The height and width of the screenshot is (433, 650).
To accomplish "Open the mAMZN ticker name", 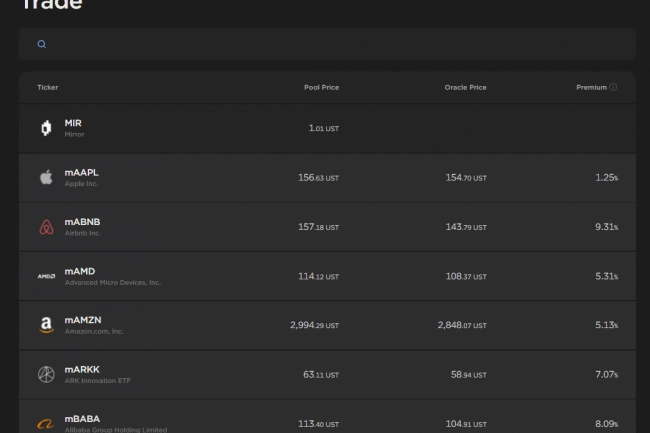I will [83, 320].
